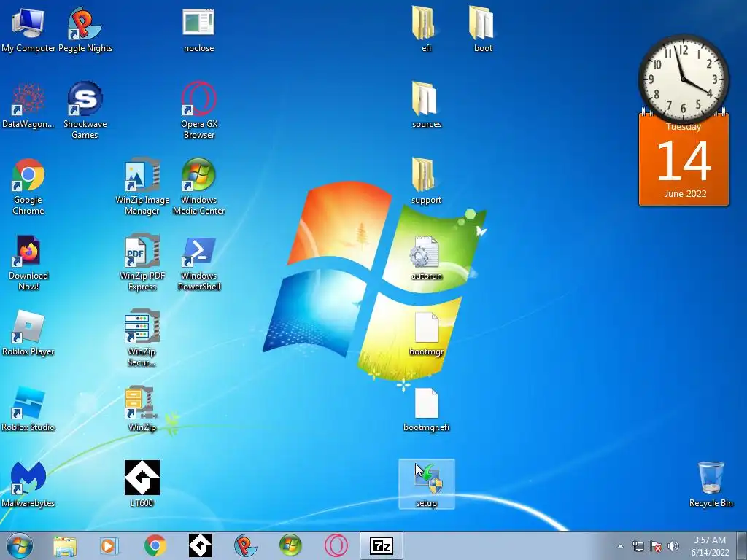Open the Action Center flag icon
Image resolution: width=747 pixels, height=560 pixels.
(x=656, y=546)
